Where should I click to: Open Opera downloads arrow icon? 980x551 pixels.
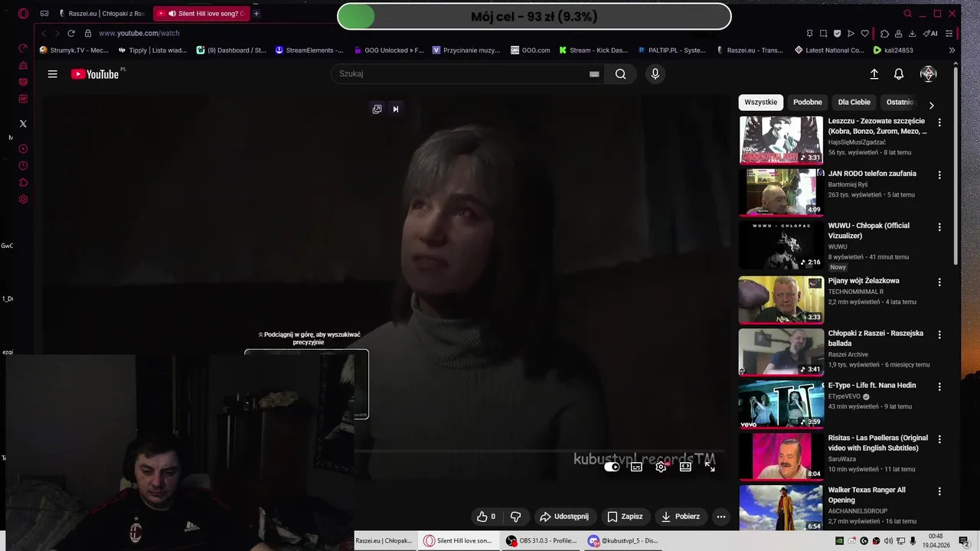pos(912,34)
